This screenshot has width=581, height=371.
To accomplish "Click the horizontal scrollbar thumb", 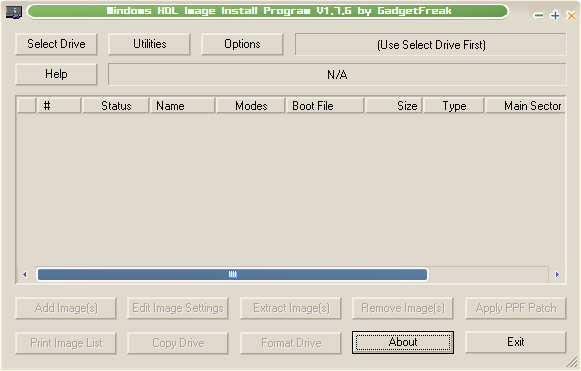I will click(x=232, y=274).
